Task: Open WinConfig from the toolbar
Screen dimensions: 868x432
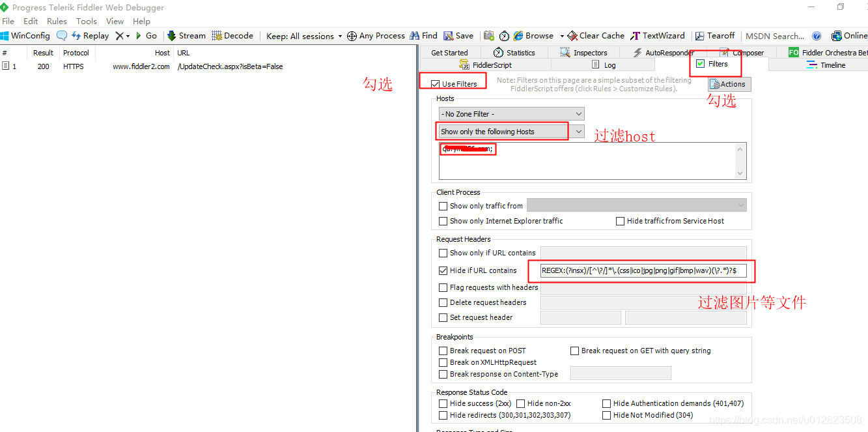Action: 25,36
